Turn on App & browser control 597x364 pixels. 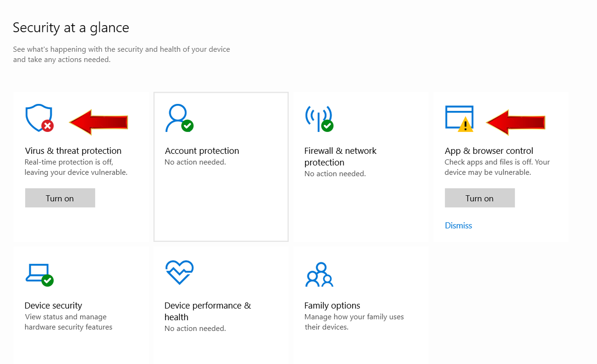coord(480,198)
